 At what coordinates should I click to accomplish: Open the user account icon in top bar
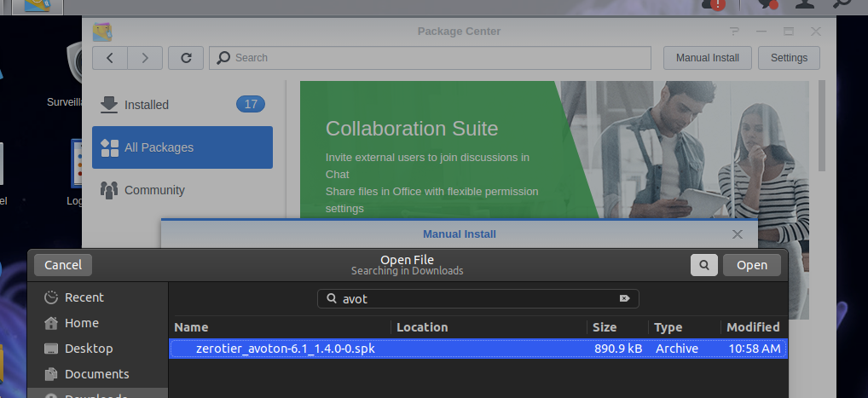(x=804, y=4)
